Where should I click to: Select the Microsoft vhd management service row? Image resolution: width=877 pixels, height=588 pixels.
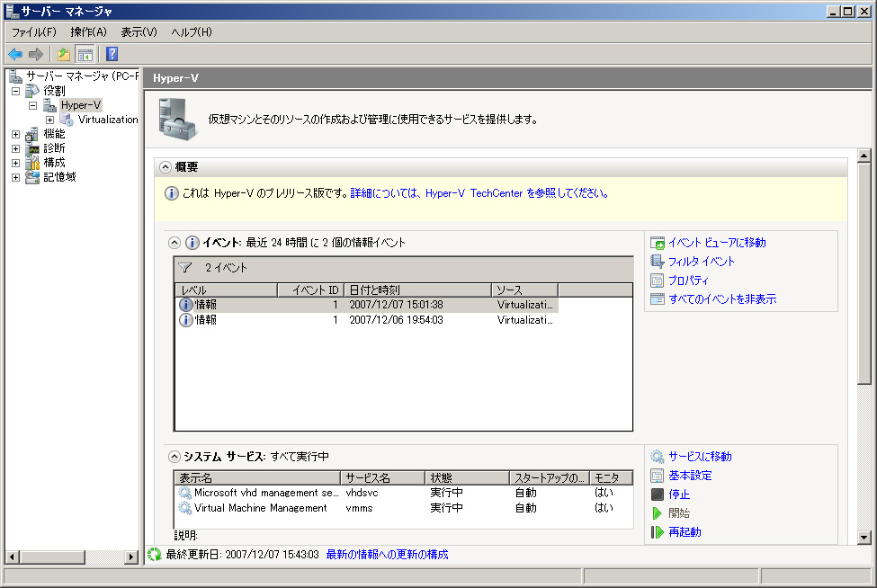tap(404, 493)
